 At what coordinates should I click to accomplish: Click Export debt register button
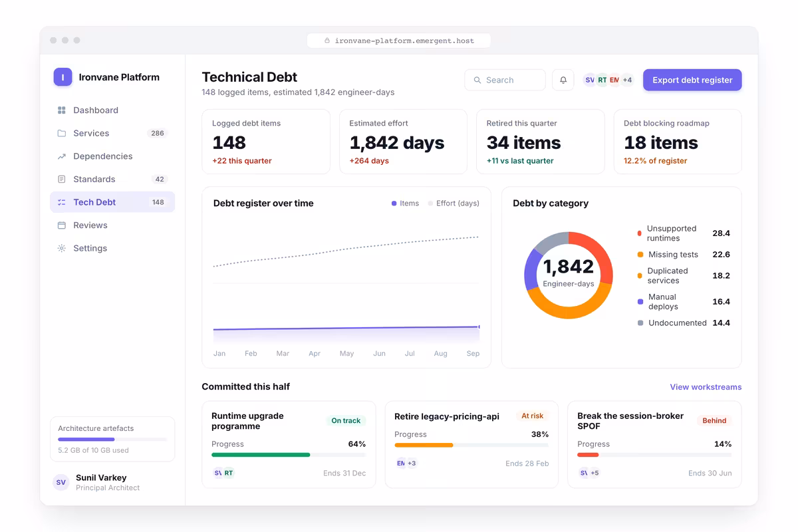[692, 80]
